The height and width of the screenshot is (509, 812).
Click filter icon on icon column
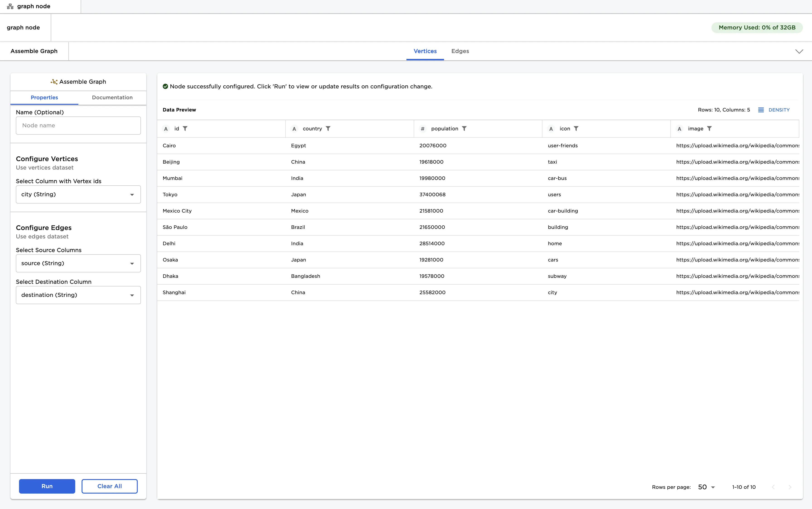click(x=576, y=128)
